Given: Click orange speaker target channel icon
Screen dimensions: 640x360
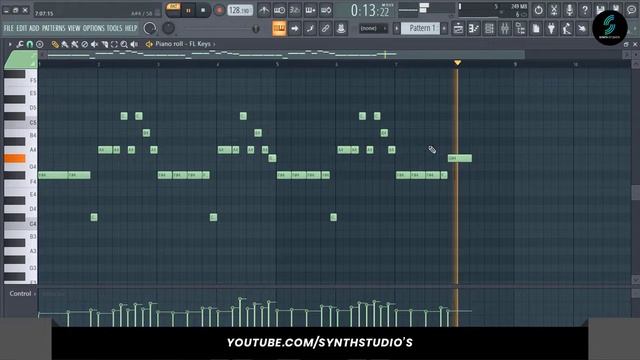Looking at the screenshot, I should (x=149, y=44).
